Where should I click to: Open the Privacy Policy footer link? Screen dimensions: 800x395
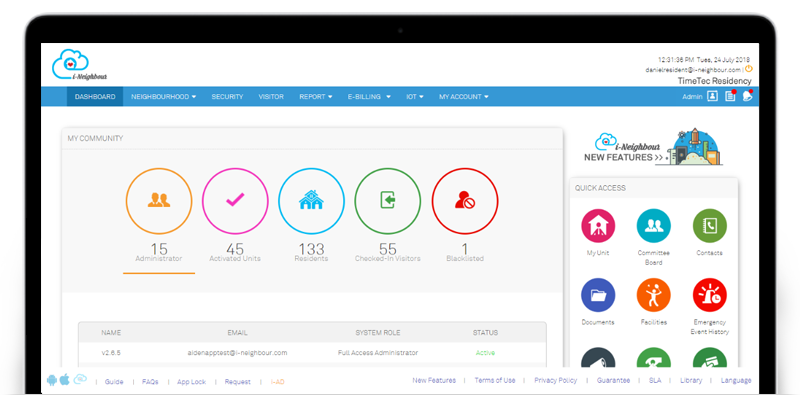pyautogui.click(x=556, y=380)
